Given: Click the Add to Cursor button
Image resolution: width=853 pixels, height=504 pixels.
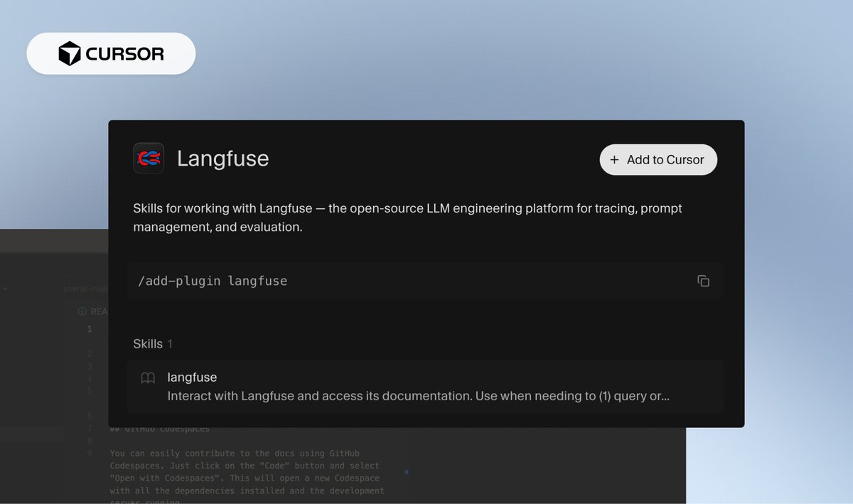Looking at the screenshot, I should [658, 159].
